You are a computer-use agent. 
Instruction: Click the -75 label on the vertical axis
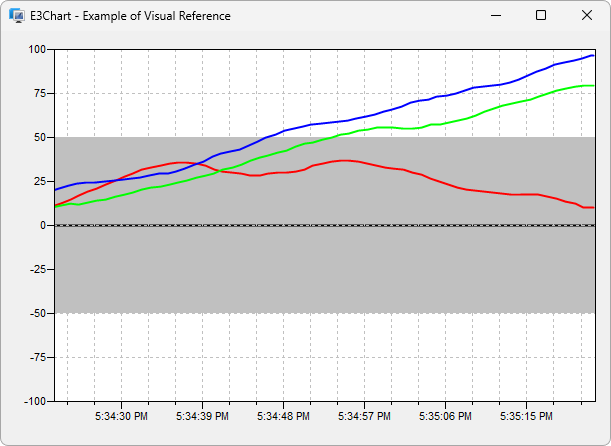(x=39, y=358)
